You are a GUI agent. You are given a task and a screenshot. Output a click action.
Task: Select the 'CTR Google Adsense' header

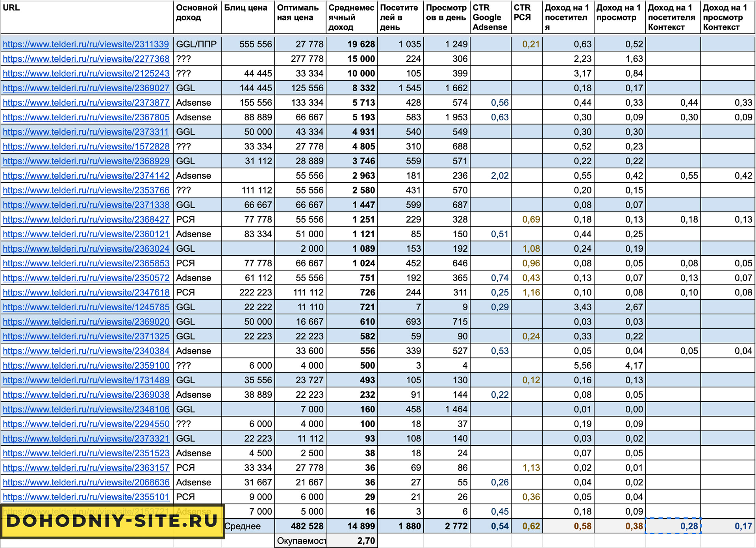click(x=491, y=17)
